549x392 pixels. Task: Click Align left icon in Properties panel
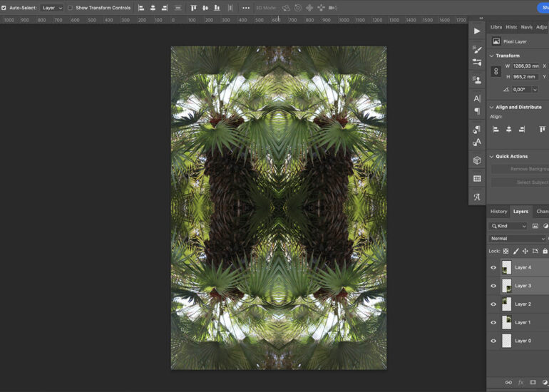[496, 130]
